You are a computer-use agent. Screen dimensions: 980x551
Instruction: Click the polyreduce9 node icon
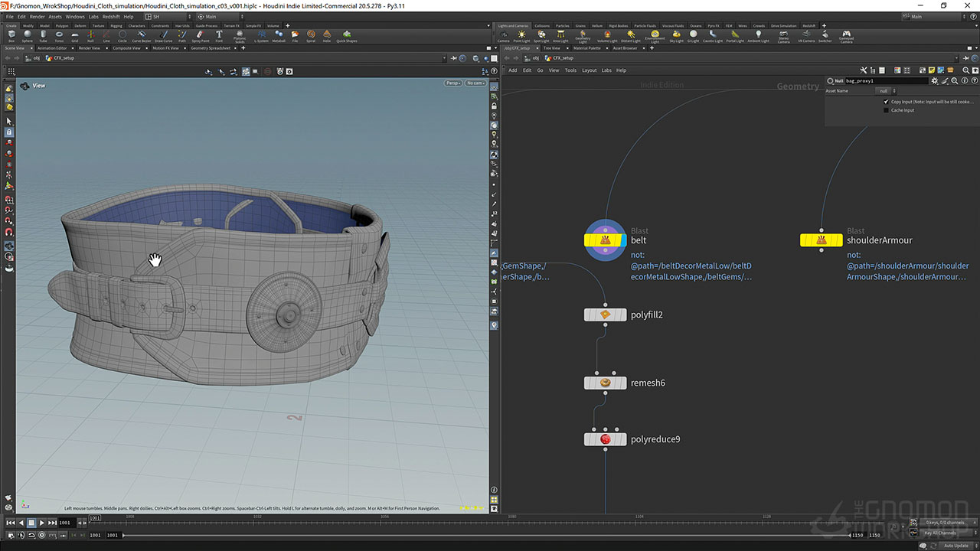click(605, 439)
